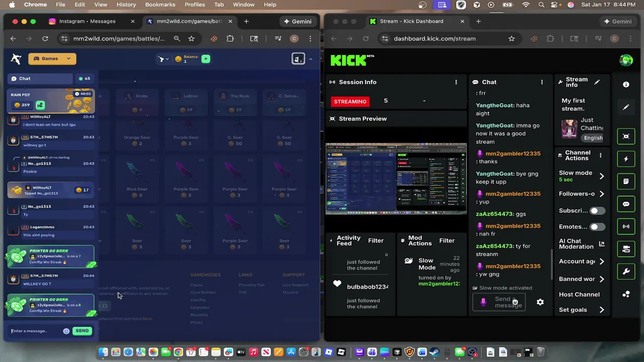This screenshot has height=362, width=644.
Task: Expand the Account age setting
Action: (x=602, y=261)
